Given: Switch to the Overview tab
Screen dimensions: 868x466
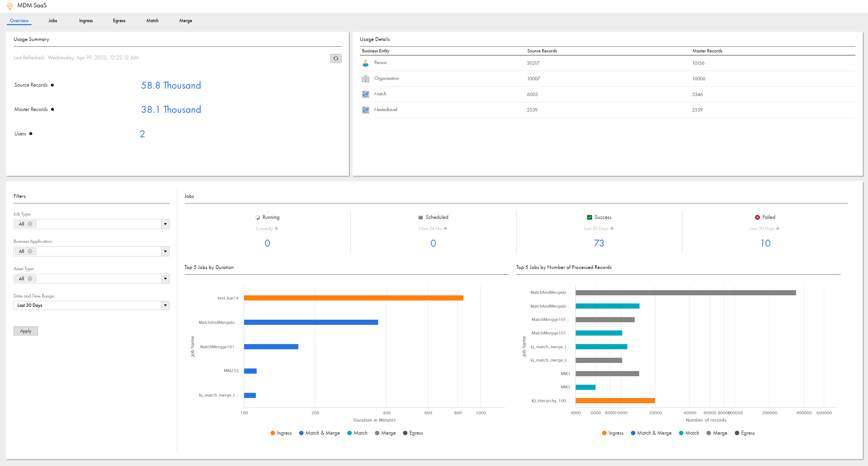Looking at the screenshot, I should point(19,21).
